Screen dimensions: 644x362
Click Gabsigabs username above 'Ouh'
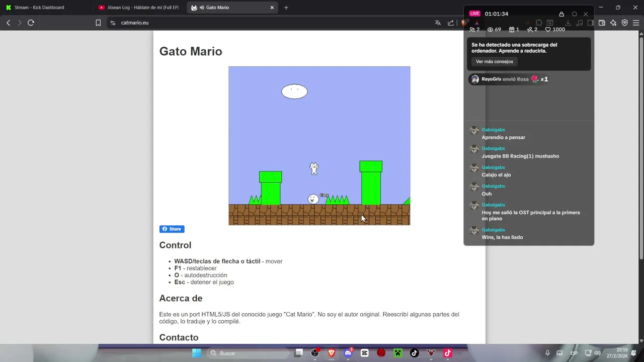[x=493, y=186]
